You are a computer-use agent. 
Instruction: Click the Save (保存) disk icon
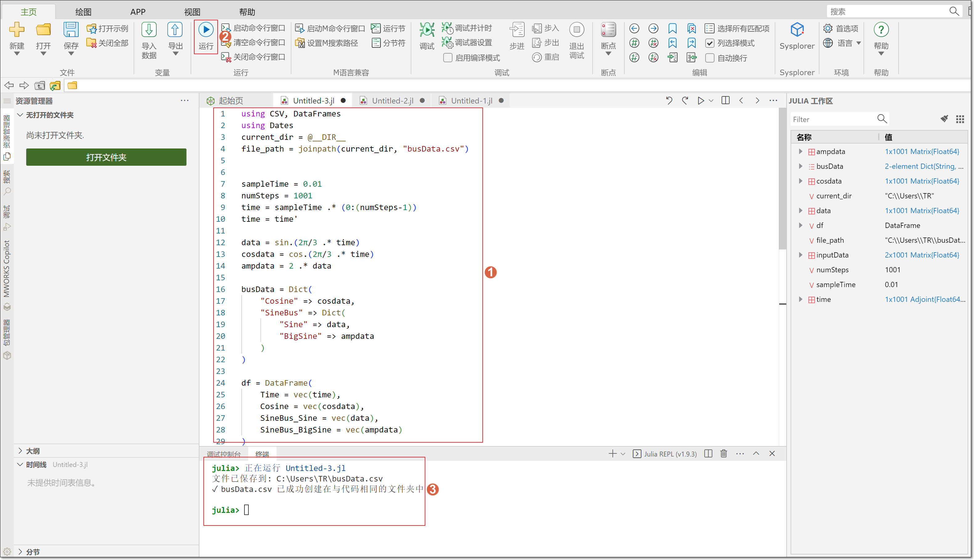71,30
